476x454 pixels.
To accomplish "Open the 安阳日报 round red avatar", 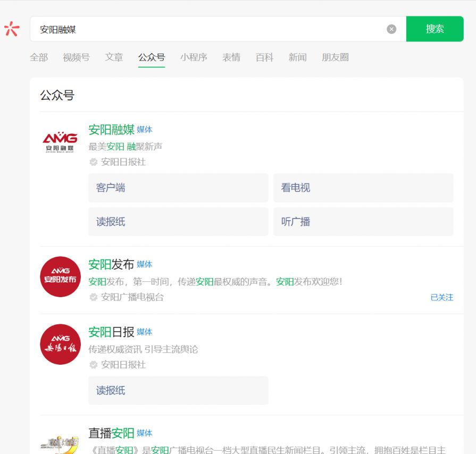I will 60,344.
